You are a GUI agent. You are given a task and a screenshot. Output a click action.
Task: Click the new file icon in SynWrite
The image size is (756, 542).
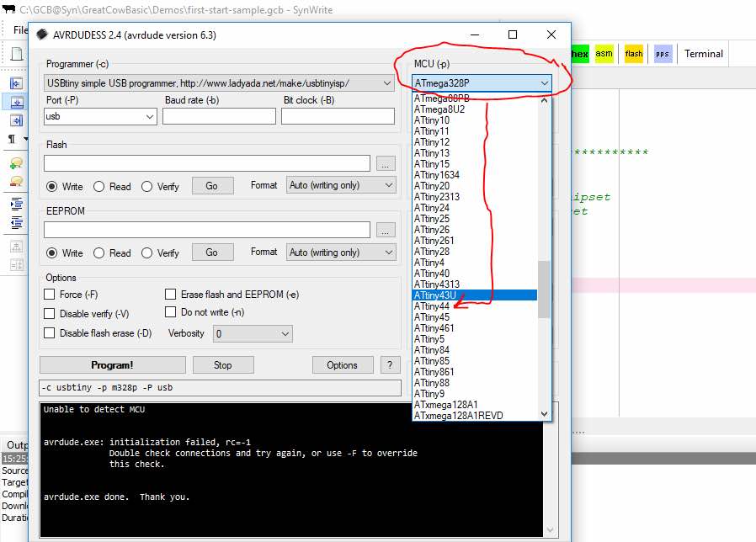17,54
